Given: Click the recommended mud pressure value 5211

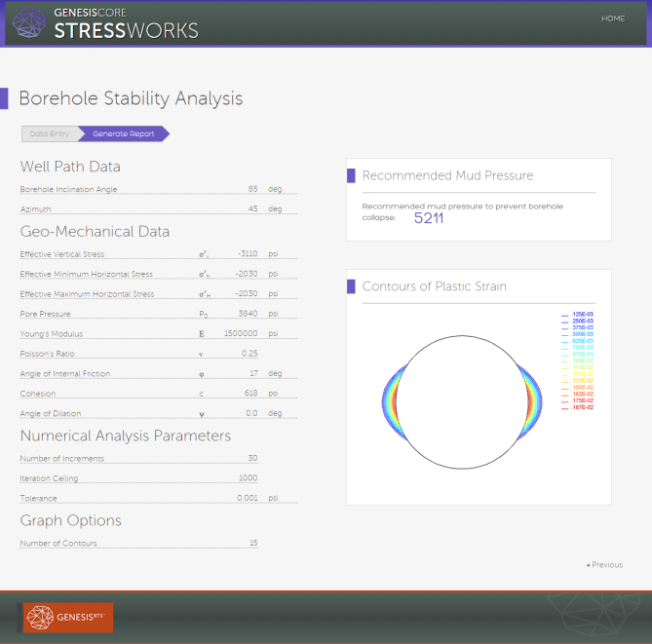Looking at the screenshot, I should 429,218.
